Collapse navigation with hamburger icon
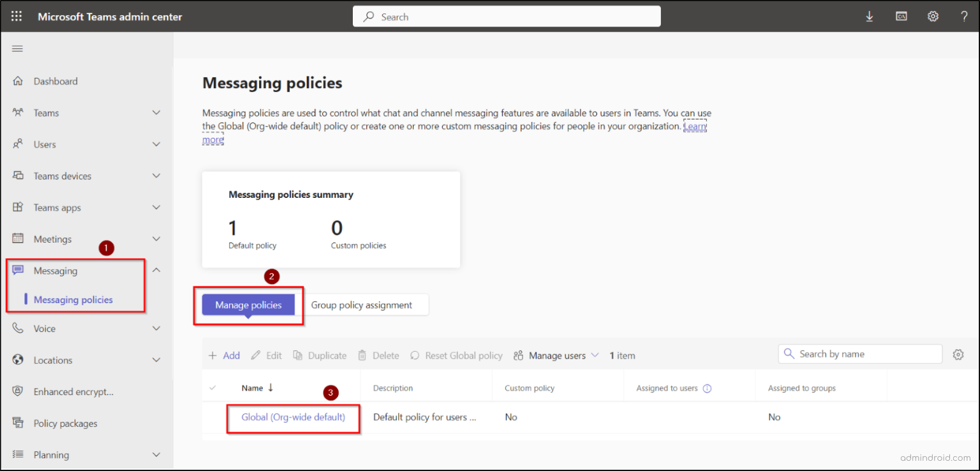Viewport: 980px width, 471px height. tap(18, 49)
